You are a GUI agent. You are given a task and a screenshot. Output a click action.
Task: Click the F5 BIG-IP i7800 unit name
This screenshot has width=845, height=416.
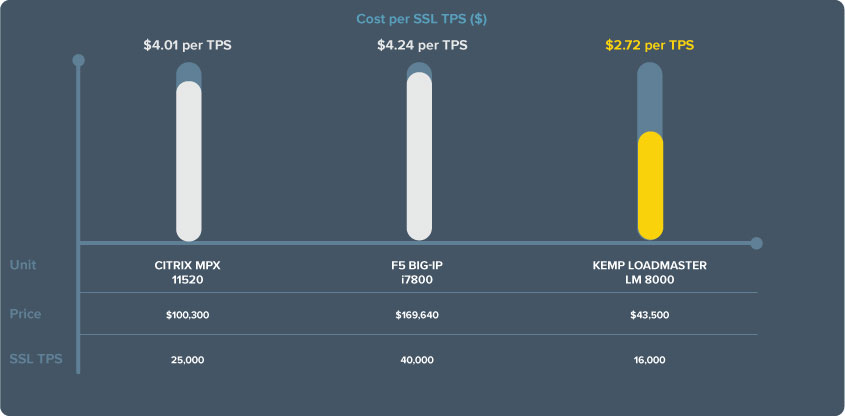click(417, 273)
